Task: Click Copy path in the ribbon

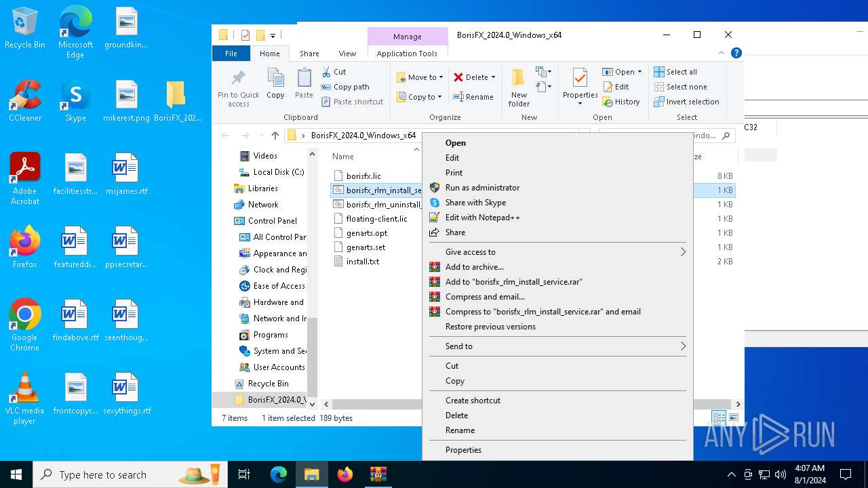Action: point(345,87)
